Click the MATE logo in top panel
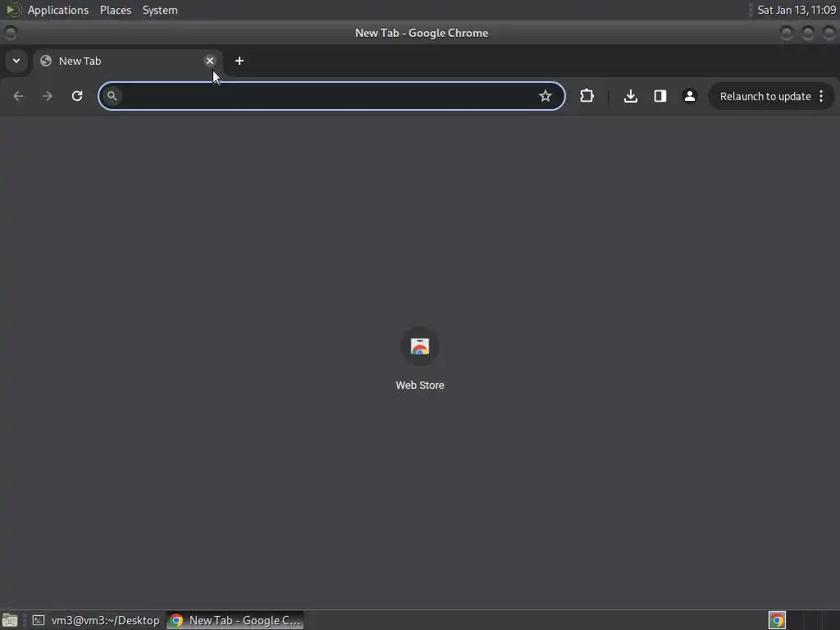The width and height of the screenshot is (840, 630). 13,10
